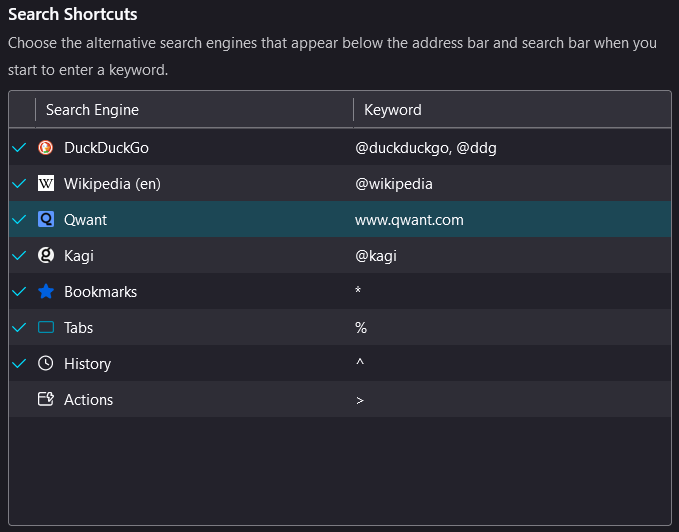The height and width of the screenshot is (532, 679).
Task: Select the History row name
Action: point(87,364)
